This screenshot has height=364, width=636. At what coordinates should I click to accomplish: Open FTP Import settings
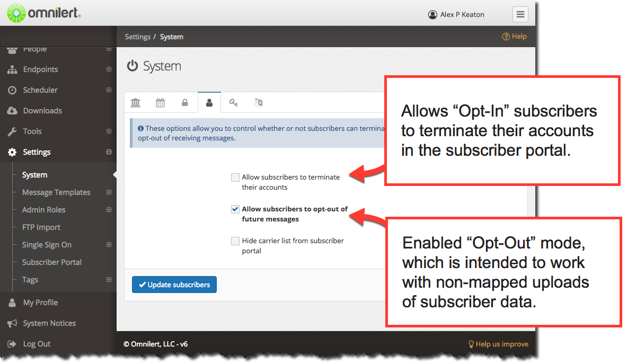coord(41,227)
